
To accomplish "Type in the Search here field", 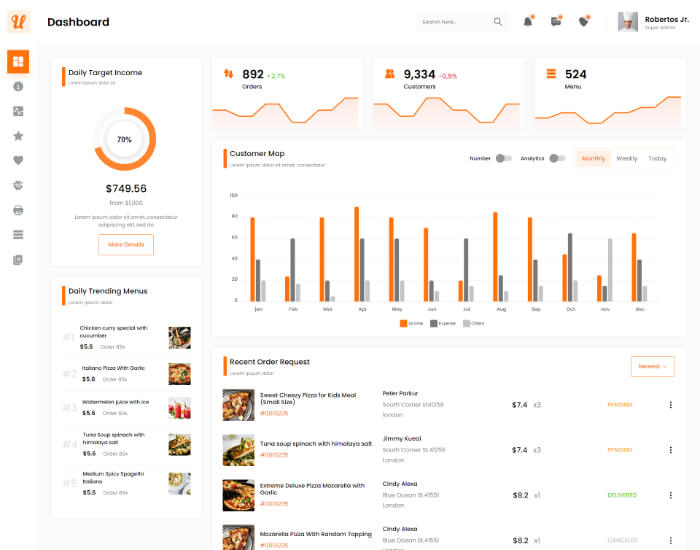I will point(452,22).
